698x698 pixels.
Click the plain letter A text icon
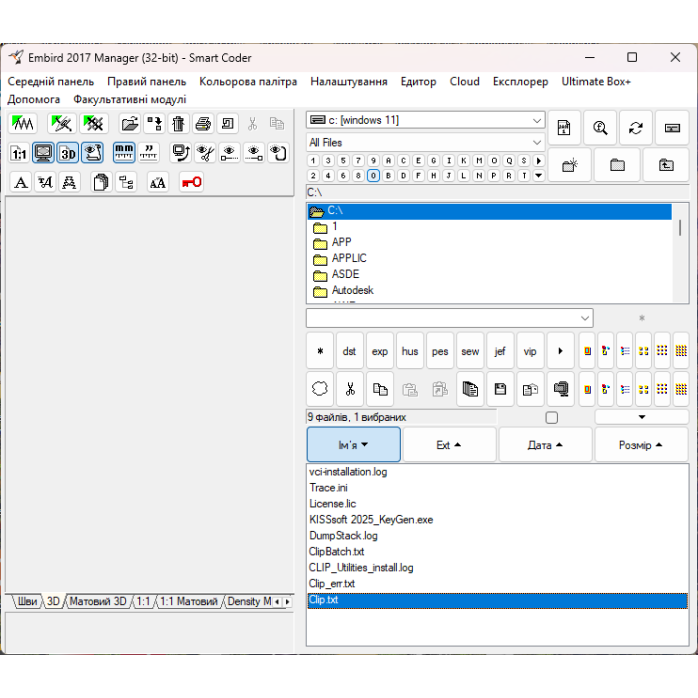[x=21, y=182]
